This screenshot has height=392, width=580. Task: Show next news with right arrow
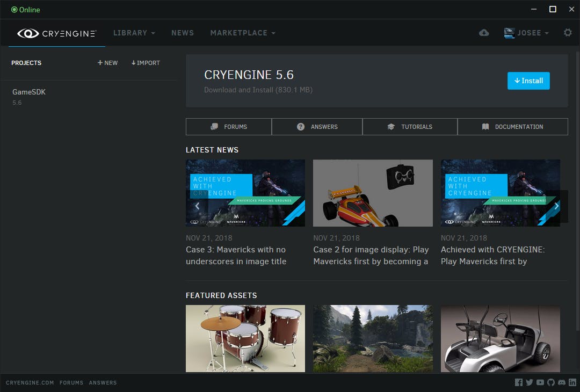pos(557,206)
